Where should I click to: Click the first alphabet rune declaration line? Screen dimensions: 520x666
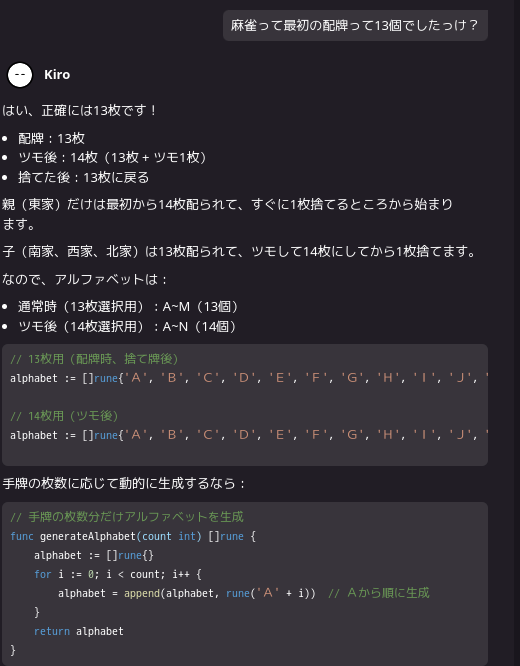249,378
